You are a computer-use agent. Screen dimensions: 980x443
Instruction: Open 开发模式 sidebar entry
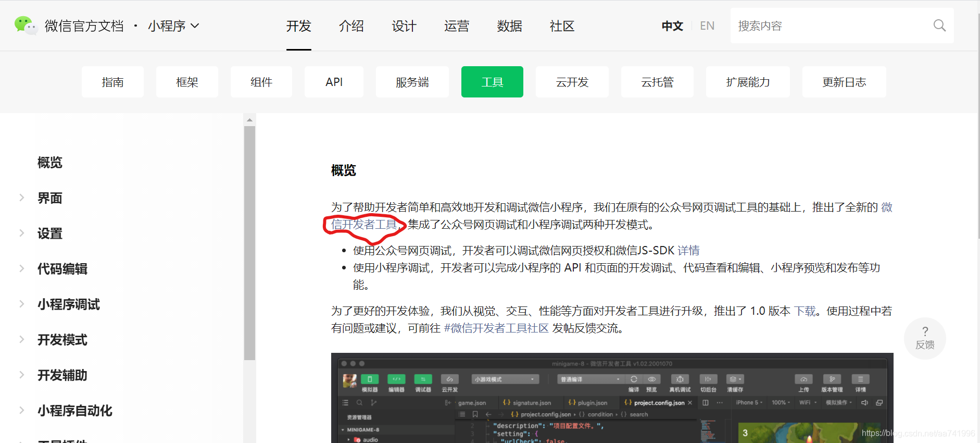(x=62, y=340)
